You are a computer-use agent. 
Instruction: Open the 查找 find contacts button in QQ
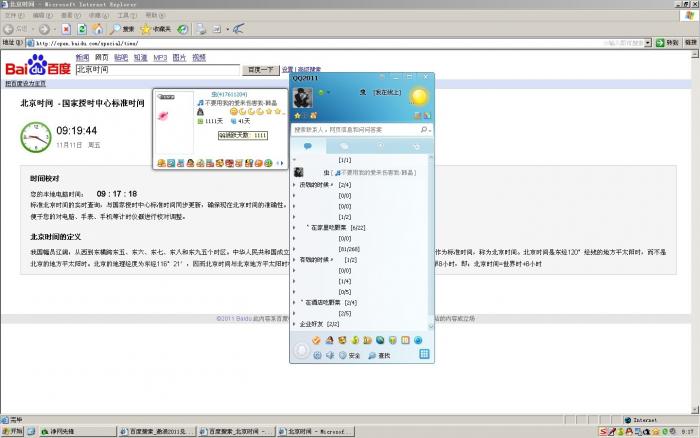(x=379, y=355)
